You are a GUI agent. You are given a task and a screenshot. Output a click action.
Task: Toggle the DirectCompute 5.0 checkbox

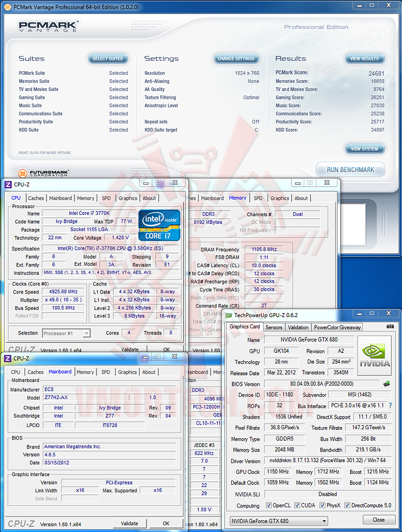[x=347, y=505]
